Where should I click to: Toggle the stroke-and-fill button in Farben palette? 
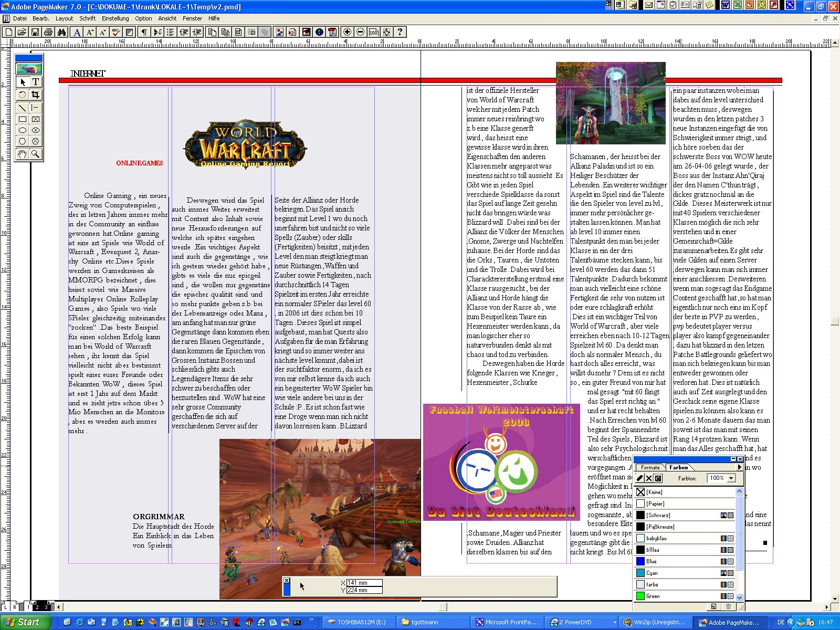pos(658,478)
